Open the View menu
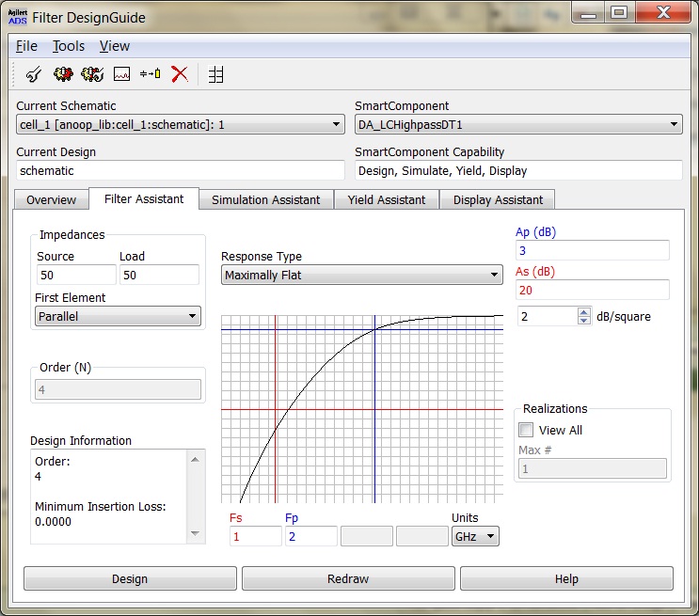 click(x=115, y=46)
